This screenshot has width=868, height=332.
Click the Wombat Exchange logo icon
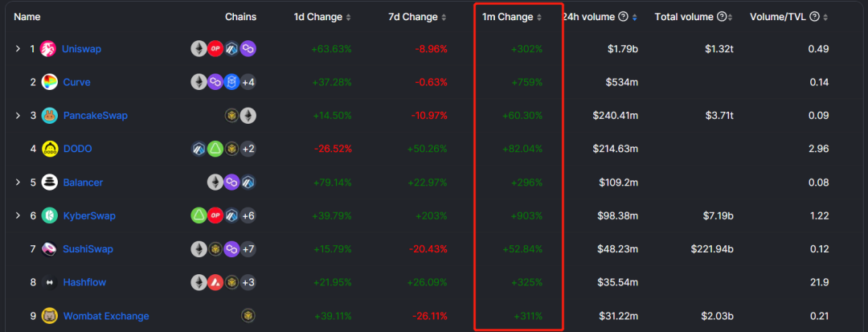coord(50,316)
